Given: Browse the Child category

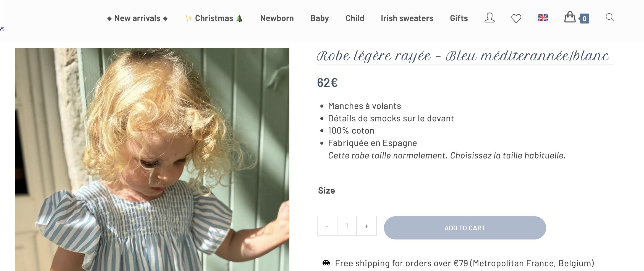Looking at the screenshot, I should pyautogui.click(x=355, y=18).
